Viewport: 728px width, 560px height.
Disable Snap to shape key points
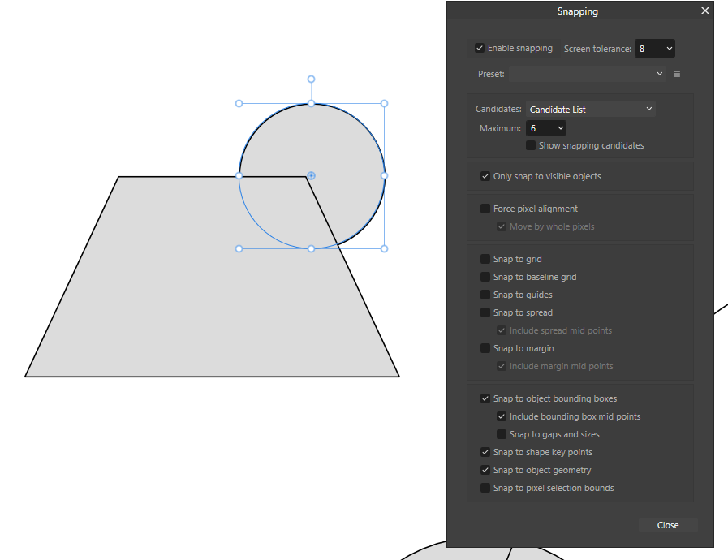(485, 452)
